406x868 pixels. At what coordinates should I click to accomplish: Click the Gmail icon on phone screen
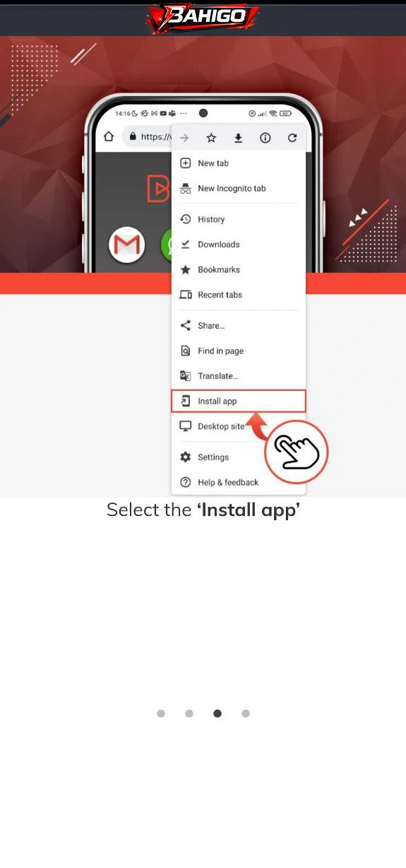coord(127,245)
